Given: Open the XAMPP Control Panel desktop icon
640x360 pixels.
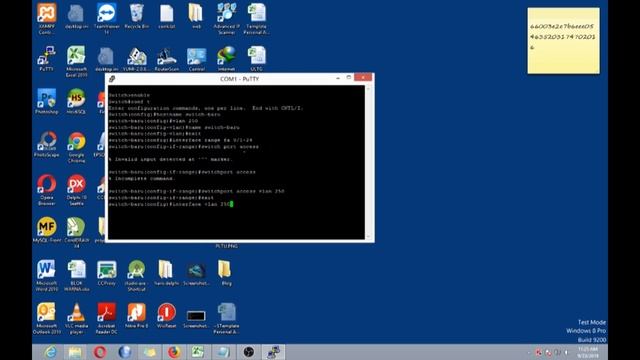Looking at the screenshot, I should coord(47,18).
